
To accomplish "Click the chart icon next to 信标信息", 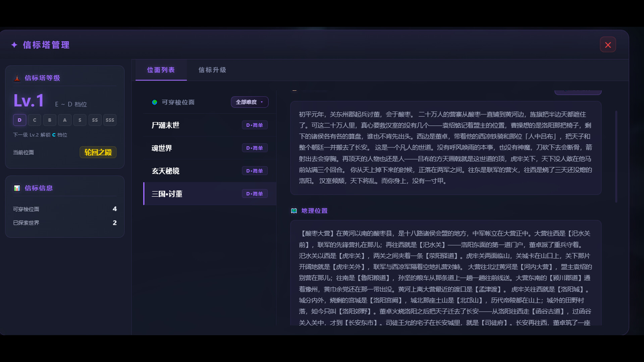I will pyautogui.click(x=17, y=188).
